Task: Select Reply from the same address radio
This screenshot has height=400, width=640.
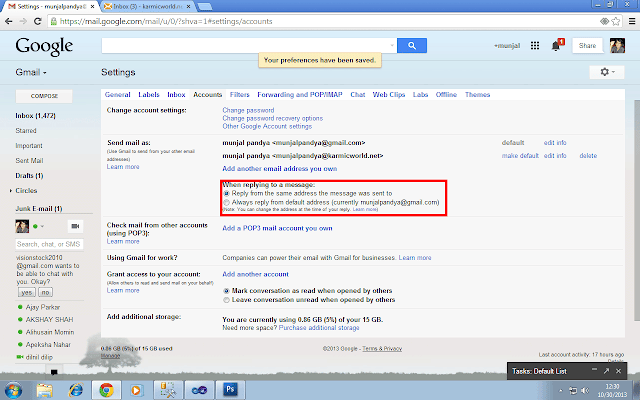Action: 227,193
